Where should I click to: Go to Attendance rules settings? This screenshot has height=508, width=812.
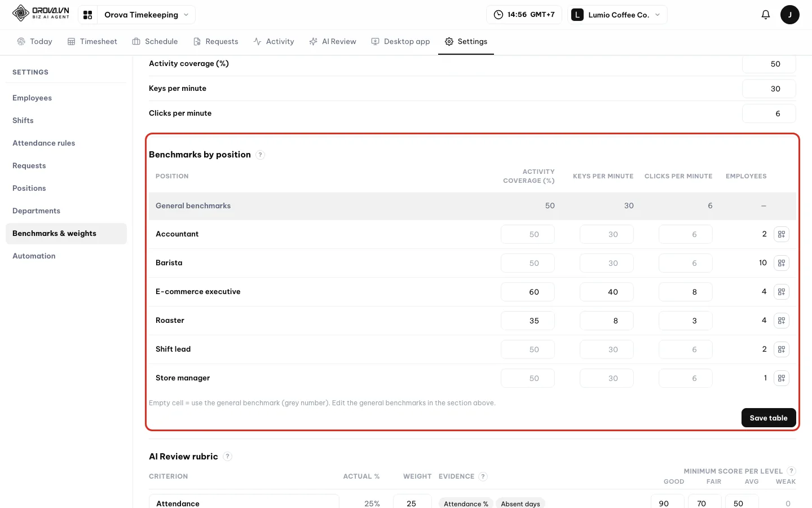point(66,143)
